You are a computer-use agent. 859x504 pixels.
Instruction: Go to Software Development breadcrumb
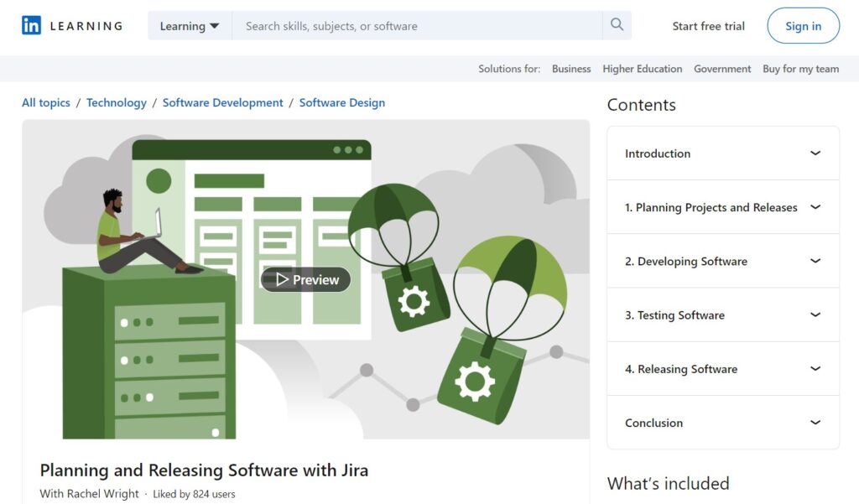click(x=223, y=102)
